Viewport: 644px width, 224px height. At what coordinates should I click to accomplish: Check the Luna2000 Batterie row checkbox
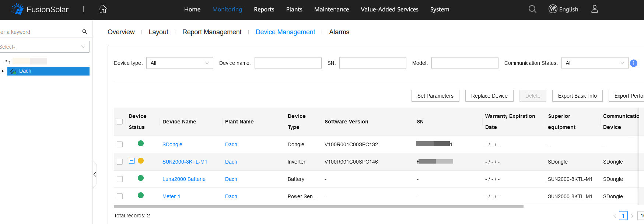pyautogui.click(x=120, y=179)
